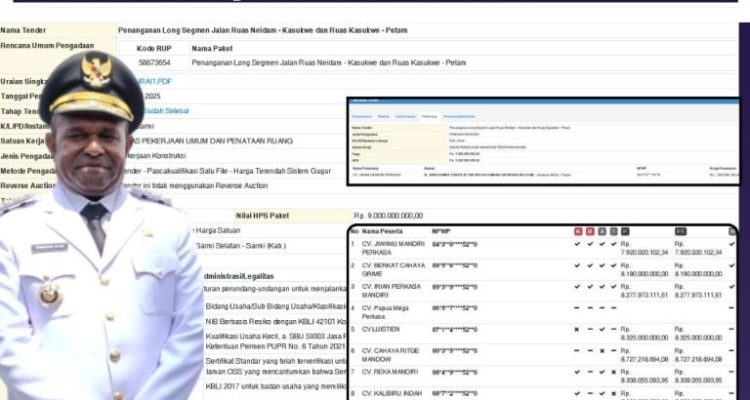Click the second red badge beside K

(590, 232)
